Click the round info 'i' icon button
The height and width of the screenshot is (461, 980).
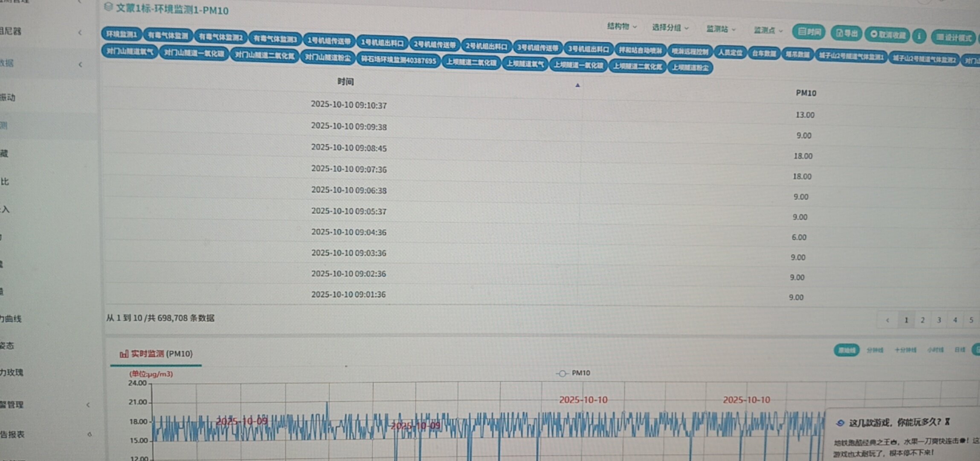pyautogui.click(x=919, y=36)
